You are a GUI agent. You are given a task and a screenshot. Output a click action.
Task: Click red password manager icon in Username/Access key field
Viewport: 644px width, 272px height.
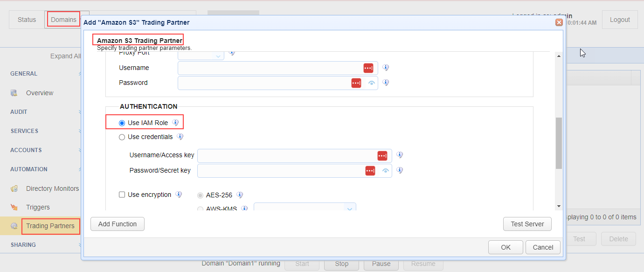tap(382, 156)
